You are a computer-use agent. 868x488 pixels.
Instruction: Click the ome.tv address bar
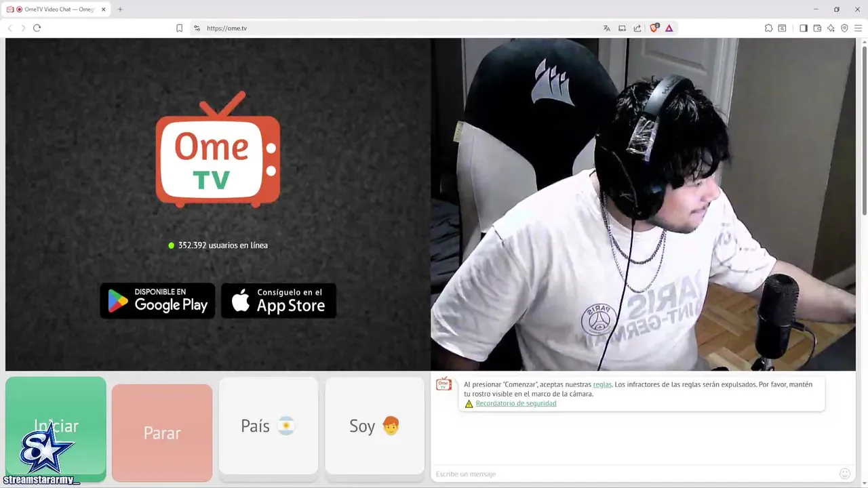(x=400, y=28)
